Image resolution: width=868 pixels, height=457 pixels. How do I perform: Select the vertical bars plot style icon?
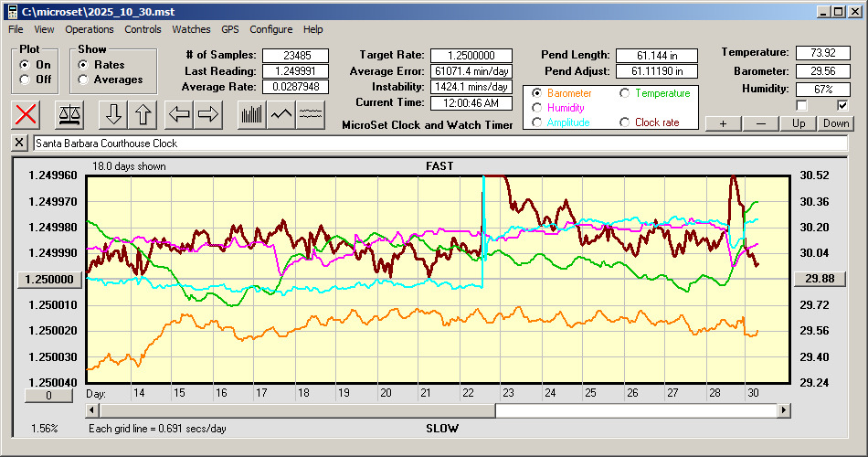point(252,114)
